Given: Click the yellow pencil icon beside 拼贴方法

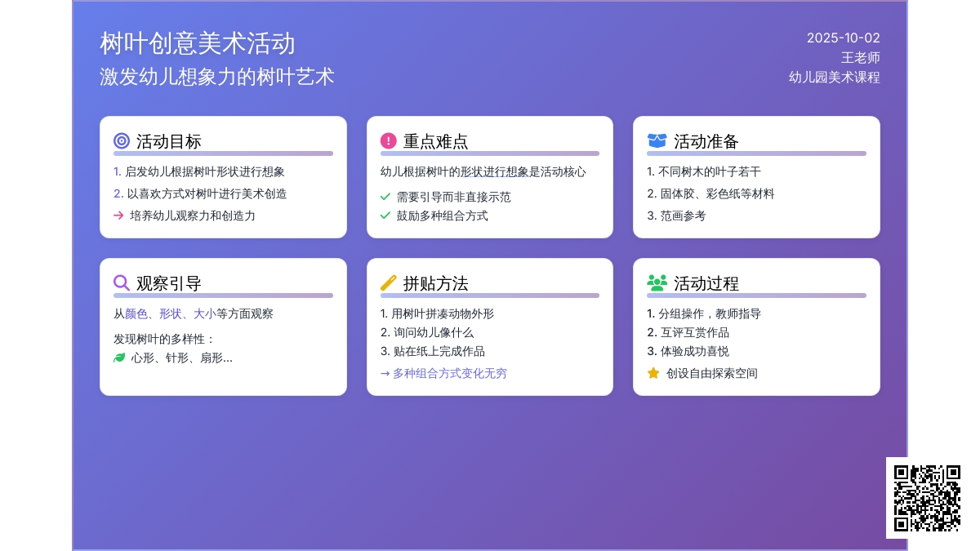Looking at the screenshot, I should [x=389, y=283].
